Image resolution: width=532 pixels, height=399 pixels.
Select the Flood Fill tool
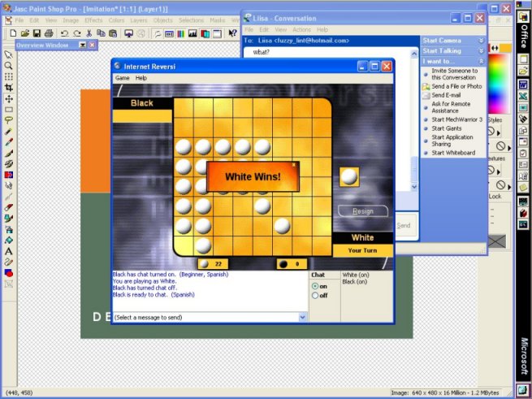(8, 240)
